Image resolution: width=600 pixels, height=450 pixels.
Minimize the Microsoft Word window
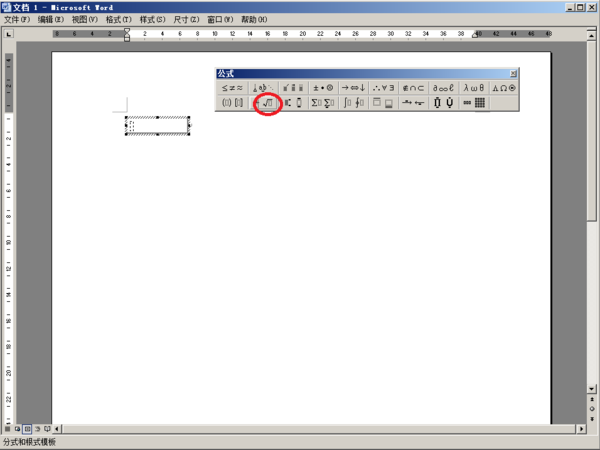tap(571, 7)
